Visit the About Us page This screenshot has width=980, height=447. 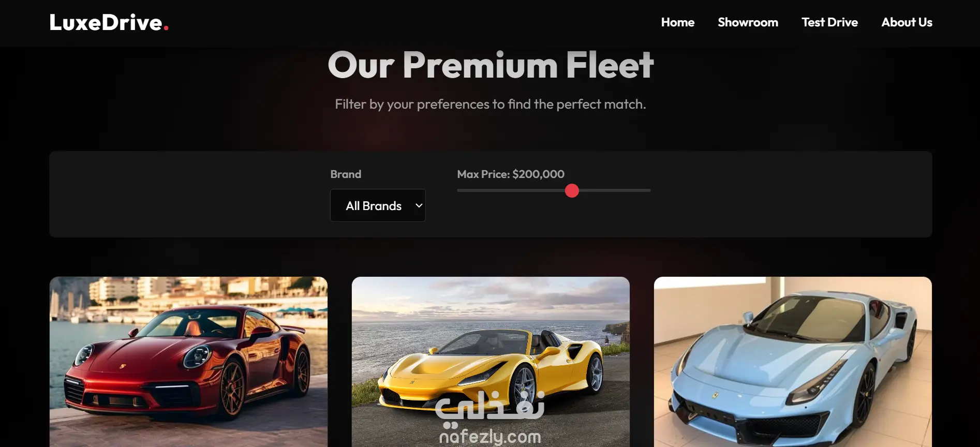(907, 22)
